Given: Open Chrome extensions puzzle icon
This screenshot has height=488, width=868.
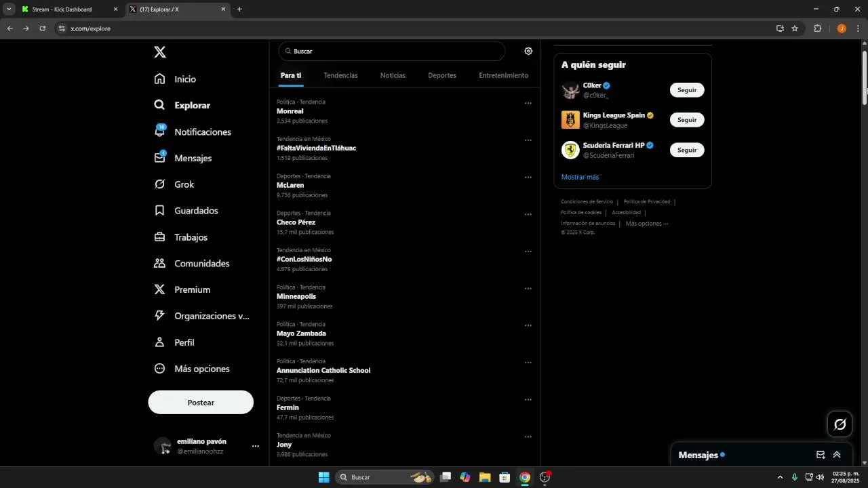Looking at the screenshot, I should point(817,28).
